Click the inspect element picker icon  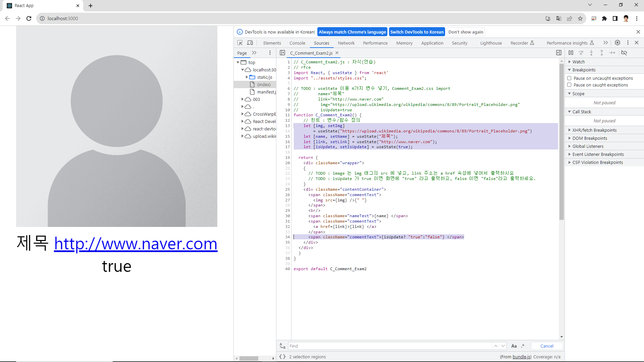tap(240, 43)
